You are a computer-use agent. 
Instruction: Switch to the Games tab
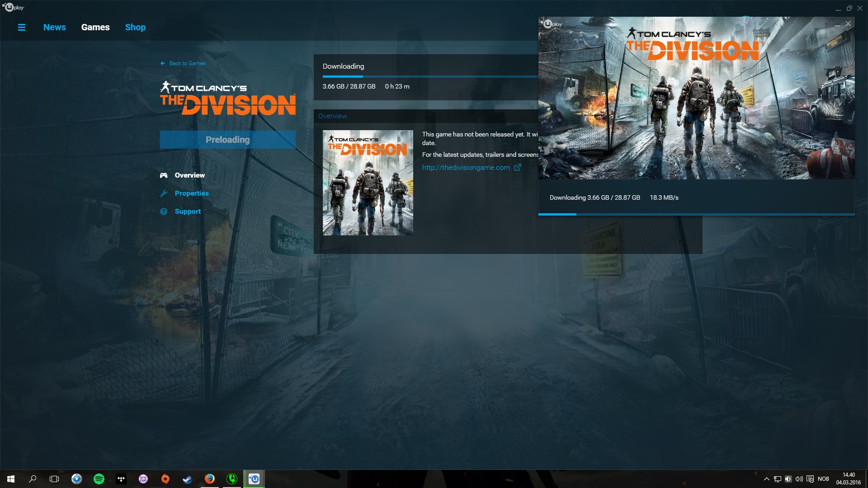(x=95, y=27)
